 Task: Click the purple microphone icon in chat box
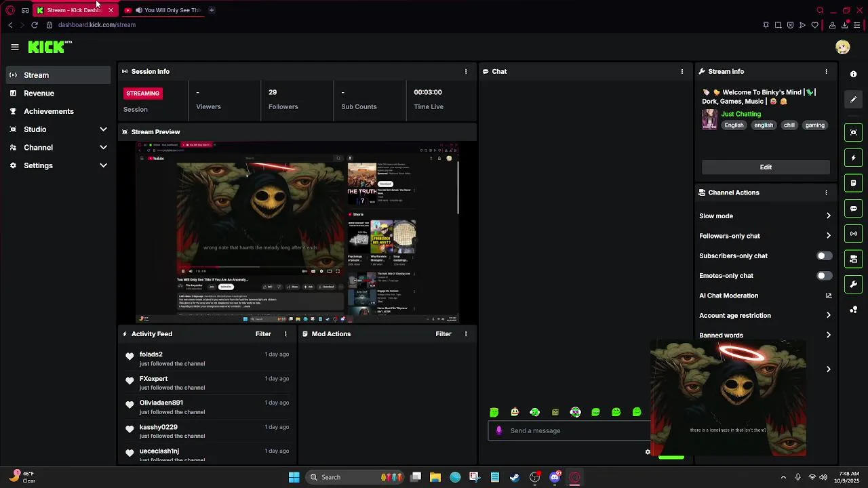499,430
